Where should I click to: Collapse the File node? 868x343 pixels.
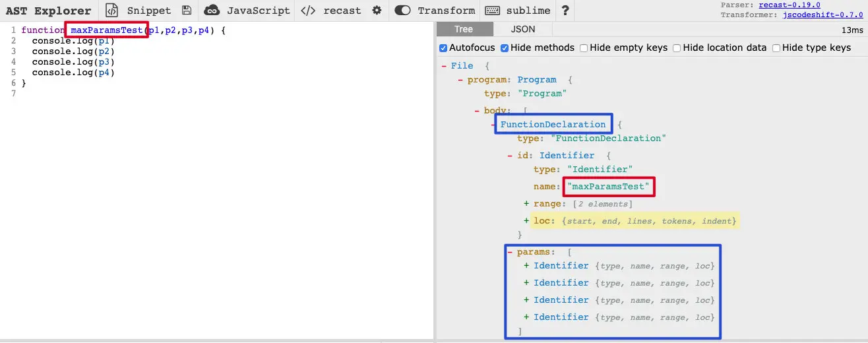444,66
